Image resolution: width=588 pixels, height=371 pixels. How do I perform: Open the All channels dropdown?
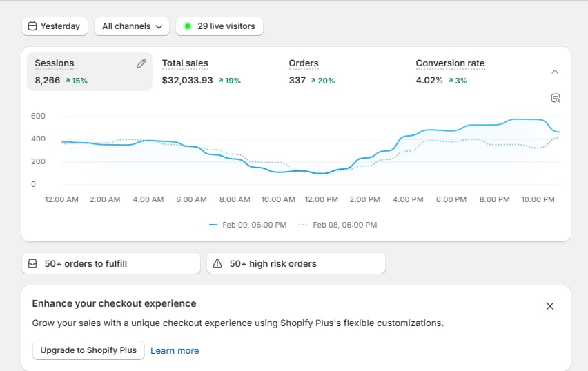pyautogui.click(x=132, y=26)
